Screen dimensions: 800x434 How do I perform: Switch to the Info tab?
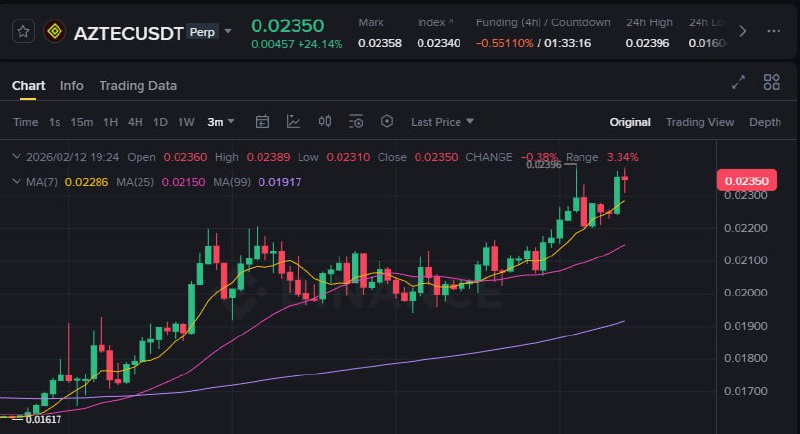click(72, 86)
